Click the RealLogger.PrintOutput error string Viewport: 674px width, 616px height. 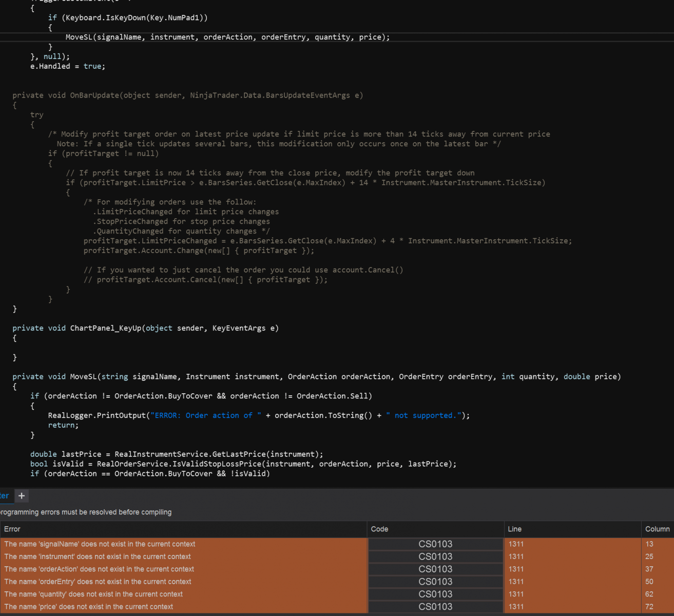[205, 415]
